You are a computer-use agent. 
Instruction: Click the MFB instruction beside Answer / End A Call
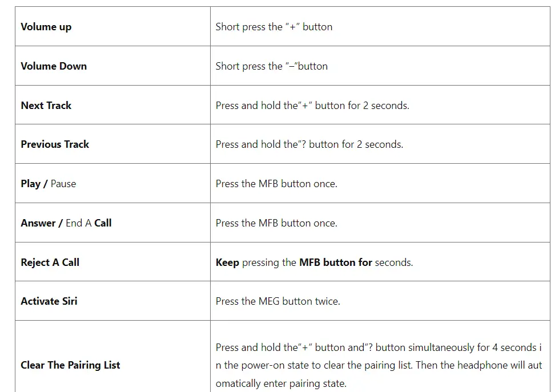click(x=276, y=223)
